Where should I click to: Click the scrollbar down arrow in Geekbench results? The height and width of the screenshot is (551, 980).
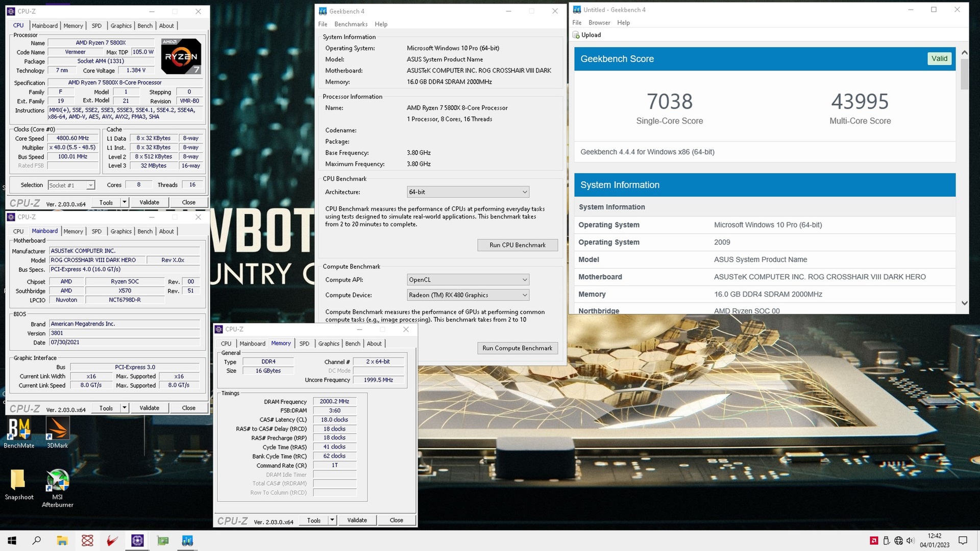[964, 303]
